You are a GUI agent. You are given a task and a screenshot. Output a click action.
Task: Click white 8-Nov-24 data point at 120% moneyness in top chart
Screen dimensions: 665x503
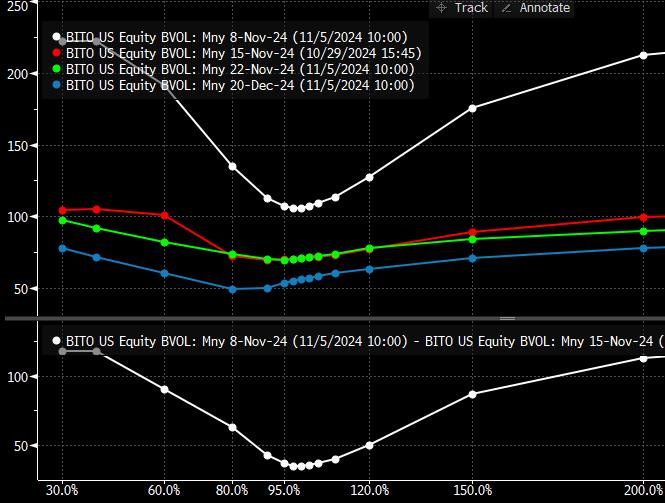(x=369, y=177)
